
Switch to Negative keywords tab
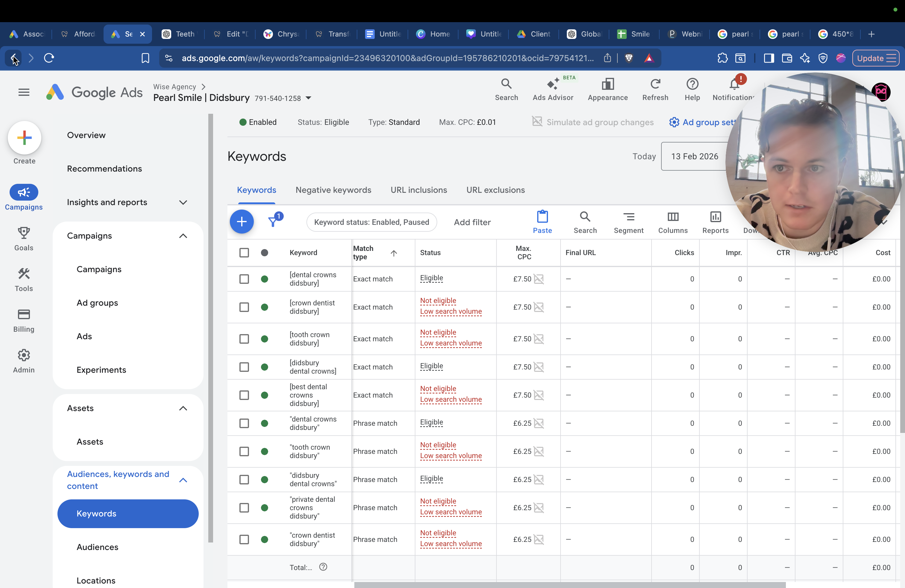(x=333, y=190)
